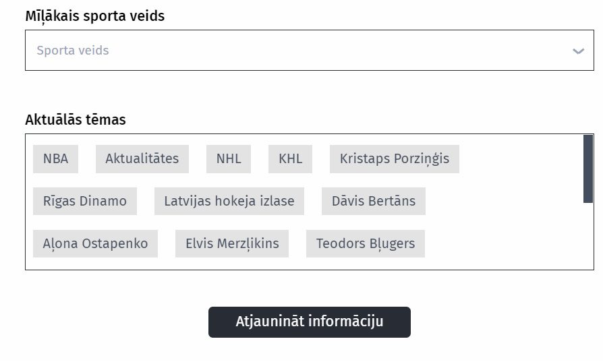The image size is (603, 364).
Task: Select the NHL topic tag
Action: coord(229,159)
